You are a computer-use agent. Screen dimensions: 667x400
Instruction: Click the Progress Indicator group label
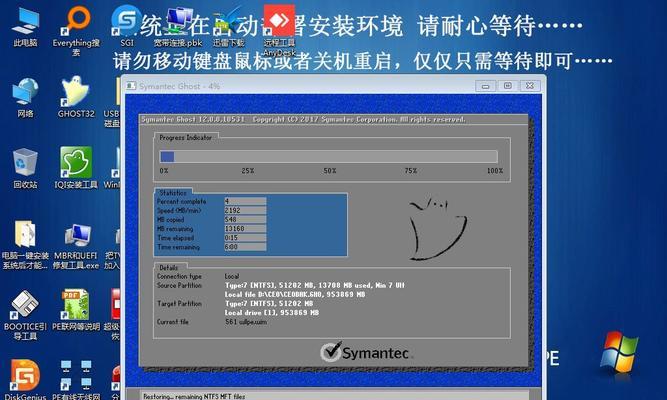185,137
